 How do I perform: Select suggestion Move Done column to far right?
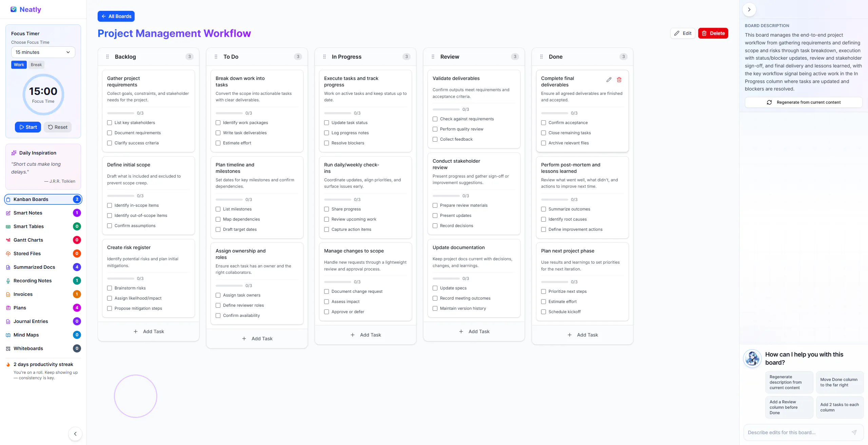(x=840, y=382)
